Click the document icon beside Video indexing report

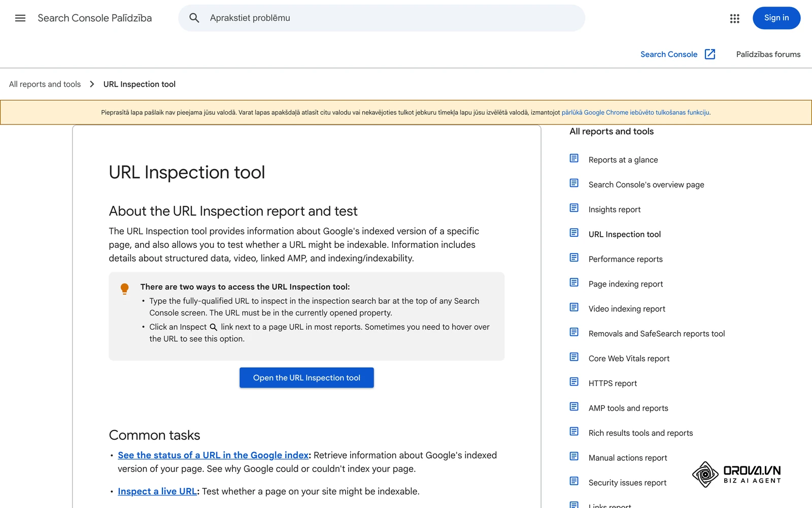(574, 307)
